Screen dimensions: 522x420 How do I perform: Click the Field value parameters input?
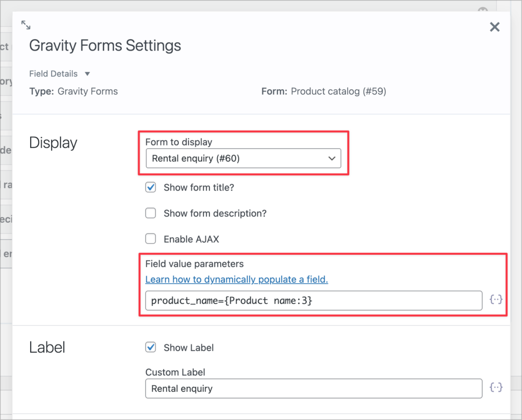(314, 301)
